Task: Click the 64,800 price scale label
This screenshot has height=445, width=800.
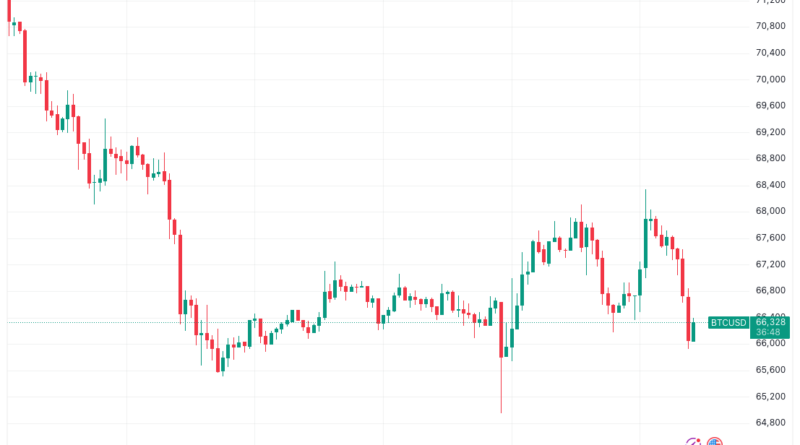Action: [770, 422]
